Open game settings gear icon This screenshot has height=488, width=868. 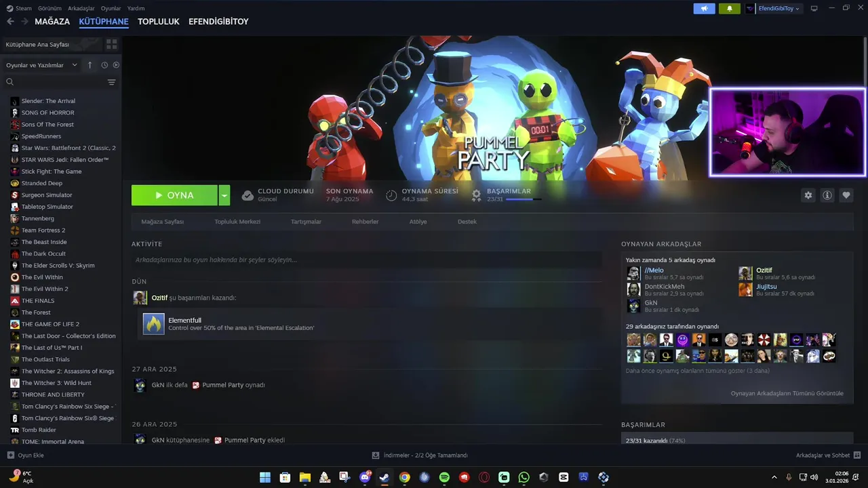tap(808, 195)
